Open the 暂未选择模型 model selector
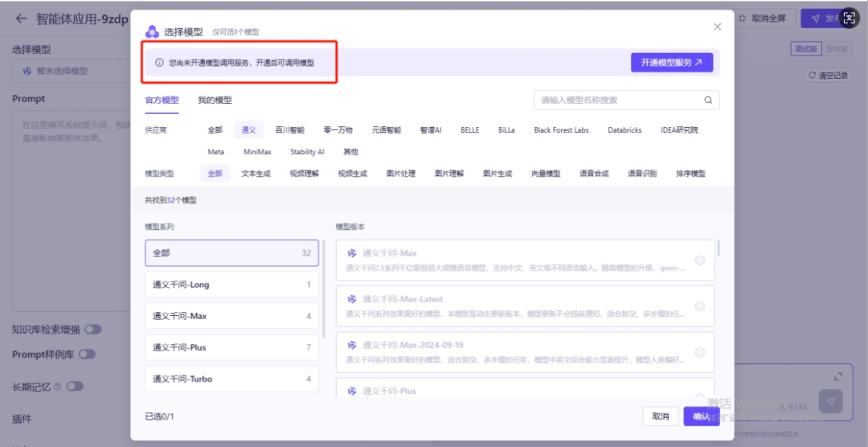 (72, 71)
